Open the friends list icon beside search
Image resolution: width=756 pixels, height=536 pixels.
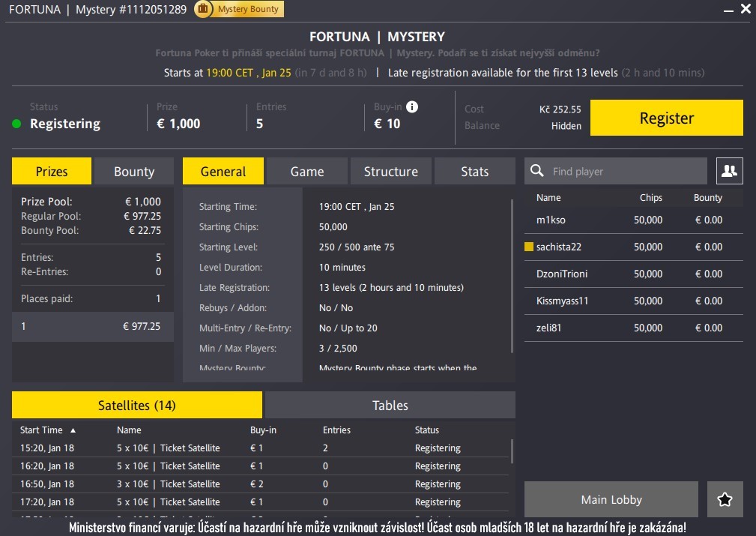pos(730,171)
